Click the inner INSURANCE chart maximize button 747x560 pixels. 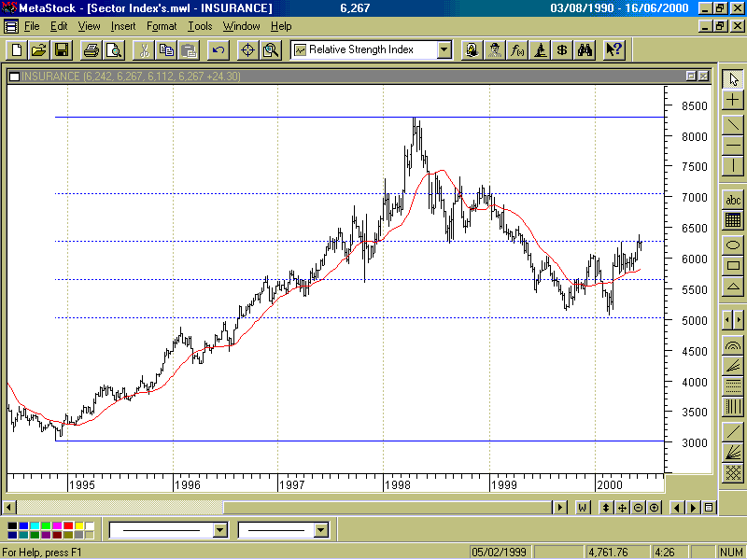(x=691, y=77)
